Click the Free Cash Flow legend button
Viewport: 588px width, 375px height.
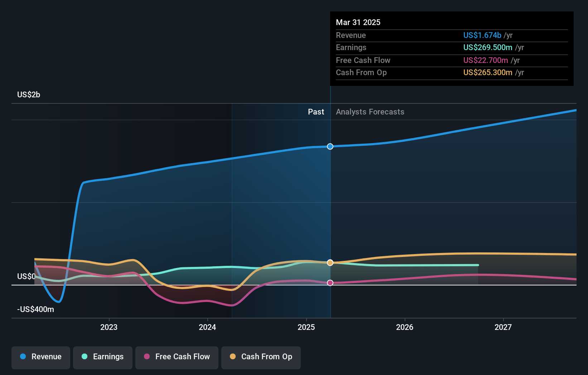click(177, 357)
